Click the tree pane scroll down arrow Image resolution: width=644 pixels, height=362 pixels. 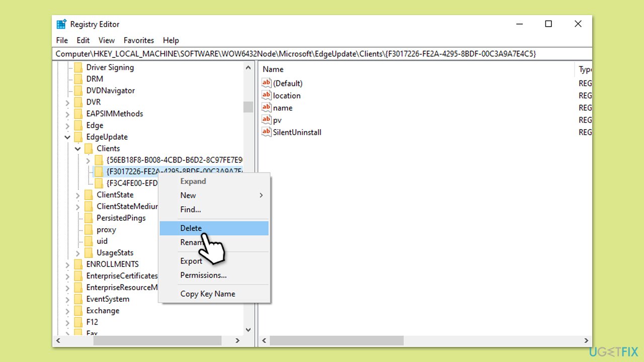coord(248,330)
